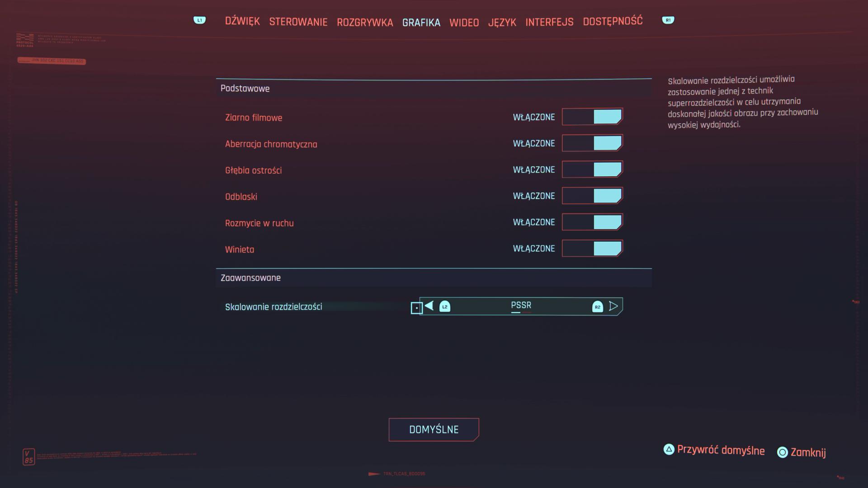This screenshot has width=868, height=488.
Task: Click the JHN 302 CKC label in the top-left
Action: coord(51,61)
